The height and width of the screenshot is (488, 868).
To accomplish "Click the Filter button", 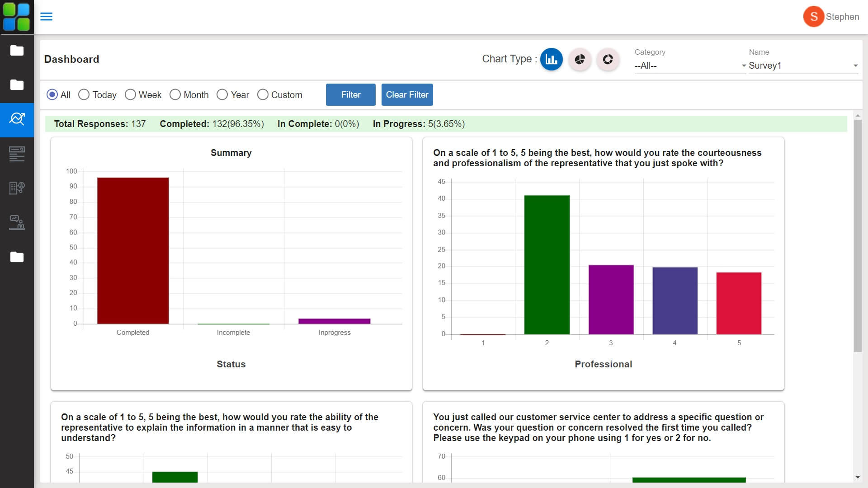I will [350, 94].
